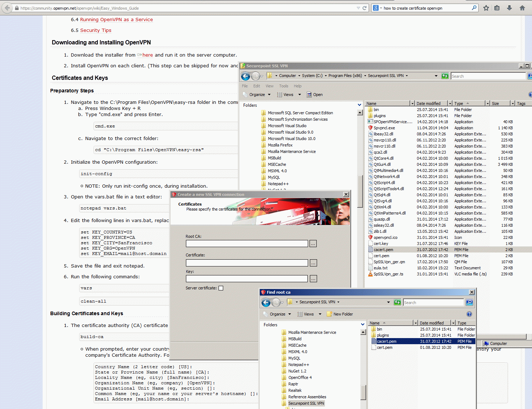Screen dimensions: 532x409
Task: Click the explorer folder tree scrollbar
Action: coord(360,191)
